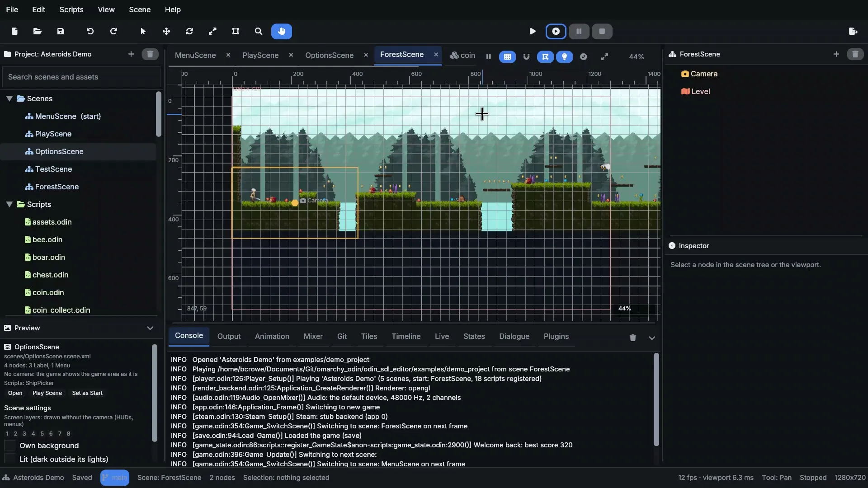Screen dimensions: 868x488
Task: Redo the last action
Action: pyautogui.click(x=113, y=31)
